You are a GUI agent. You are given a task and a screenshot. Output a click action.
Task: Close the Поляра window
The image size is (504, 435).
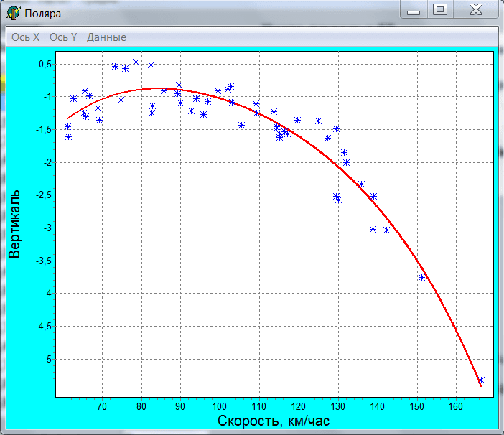point(475,10)
